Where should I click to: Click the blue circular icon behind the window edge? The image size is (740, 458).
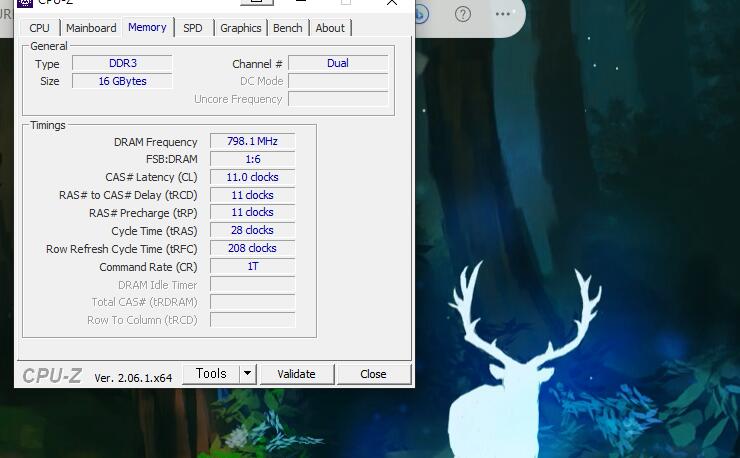click(421, 14)
